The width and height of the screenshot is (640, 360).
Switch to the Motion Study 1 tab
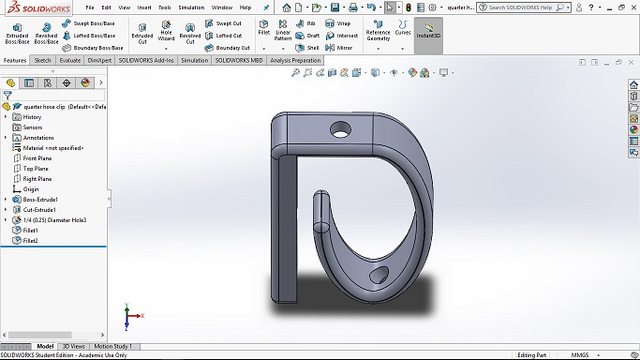tap(113, 347)
